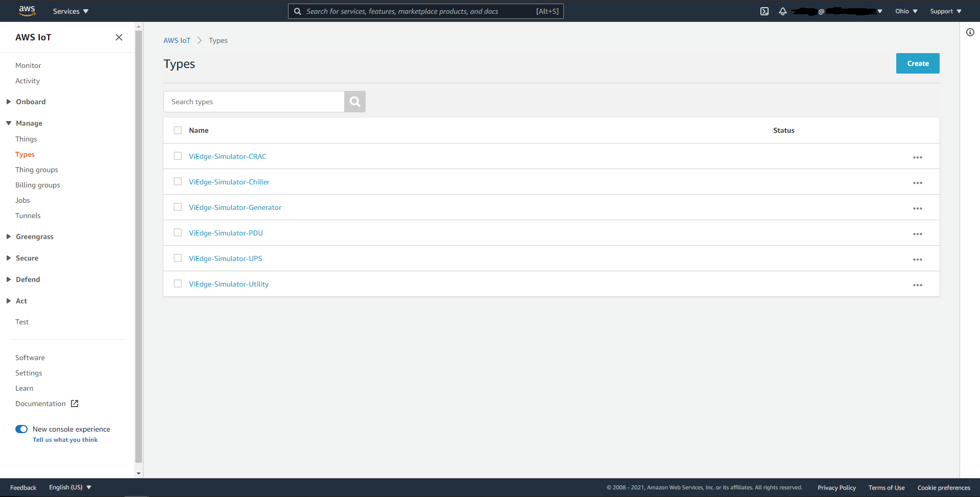980x497 pixels.
Task: Click the Feedback button in footer
Action: click(23, 488)
